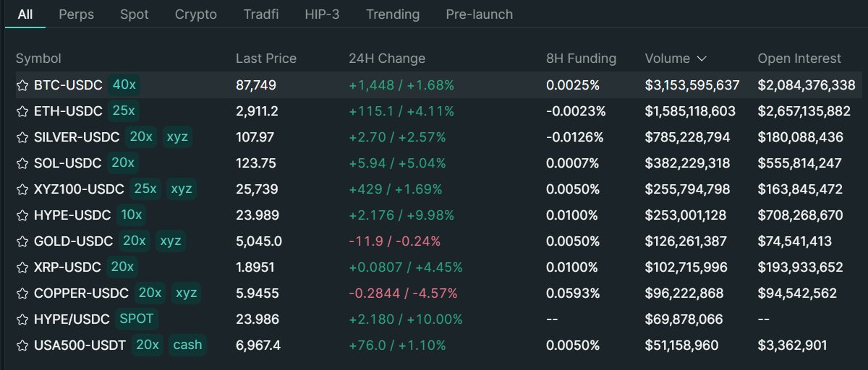Screen dimensions: 868x370
Task: Mark XRP-USDC as favorite star
Action: coord(22,267)
